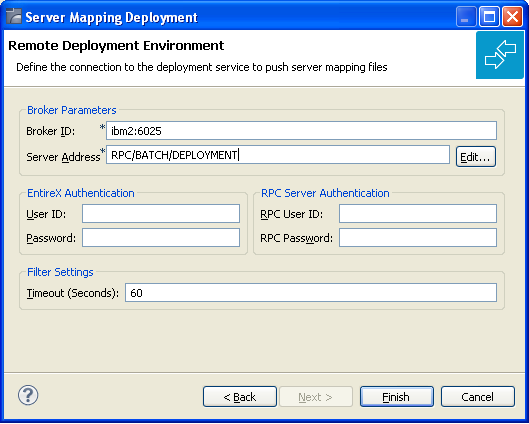Click the help question mark icon
Screen dimensions: 529x424
tap(28, 395)
